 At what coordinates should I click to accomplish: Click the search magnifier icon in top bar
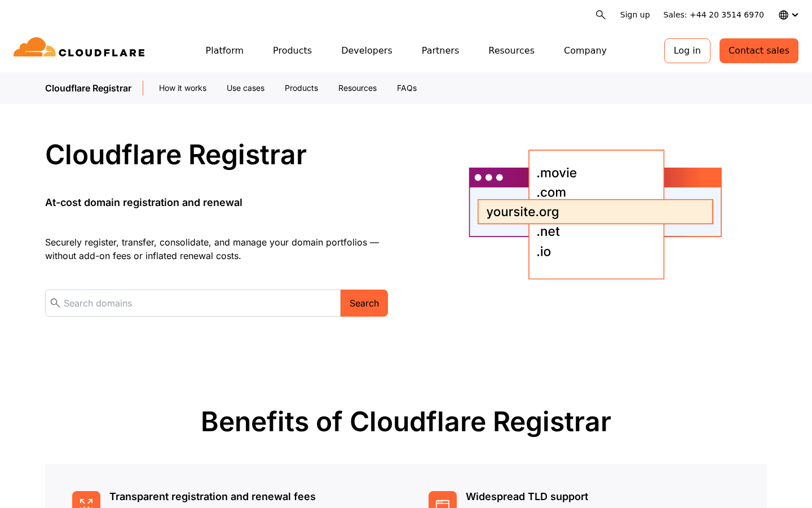point(601,15)
